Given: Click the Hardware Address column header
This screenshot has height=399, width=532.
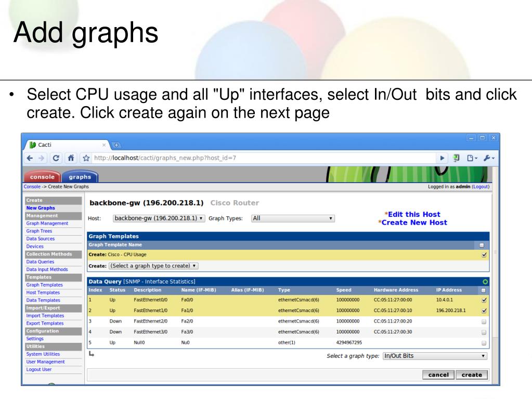Looking at the screenshot, I should coord(396,290).
